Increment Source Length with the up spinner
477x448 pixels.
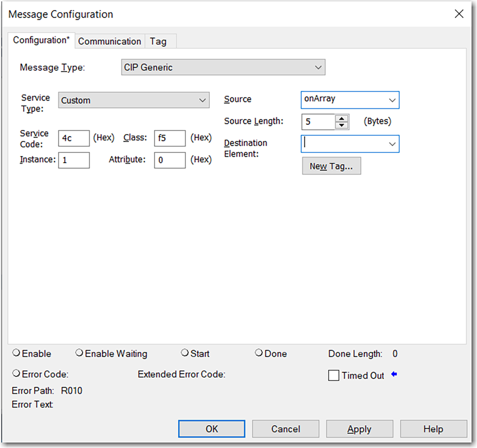(x=342, y=118)
